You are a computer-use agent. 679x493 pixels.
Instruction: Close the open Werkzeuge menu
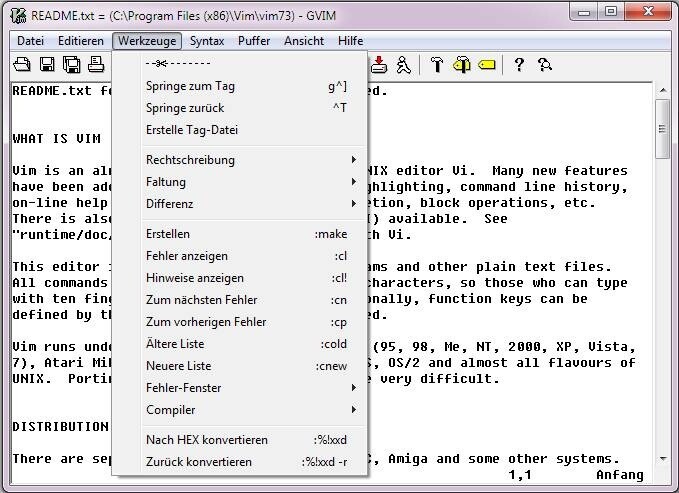tap(147, 41)
